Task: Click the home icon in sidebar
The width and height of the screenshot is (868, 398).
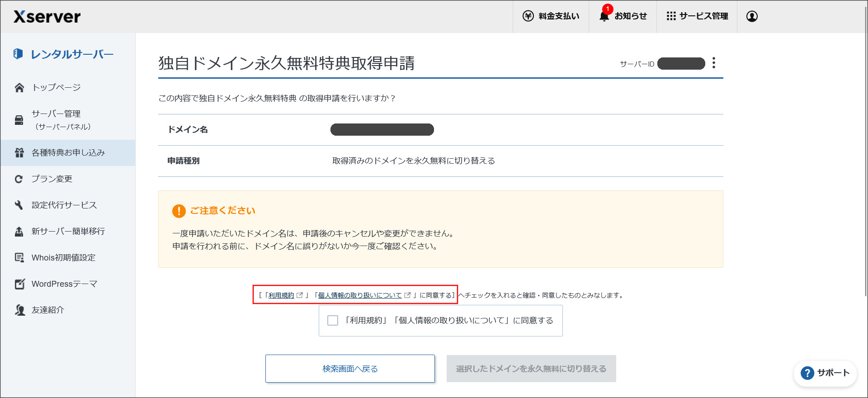Action: click(x=19, y=87)
